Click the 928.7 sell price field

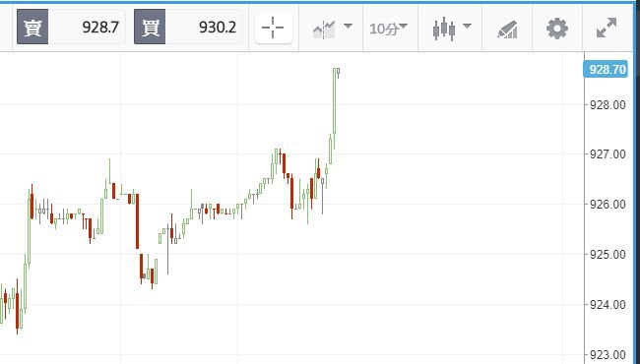[87, 27]
